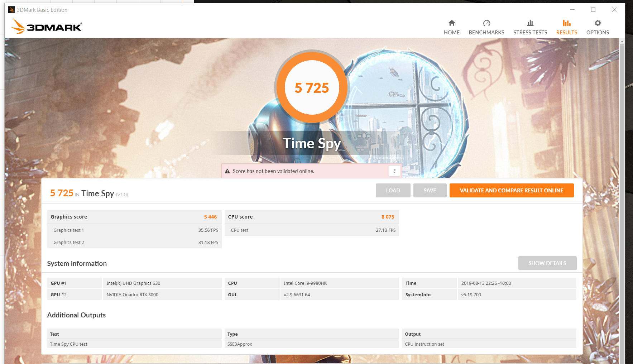Viewport: 633px width, 364px height.
Task: Click the Time Spy title banner
Action: coord(312,143)
